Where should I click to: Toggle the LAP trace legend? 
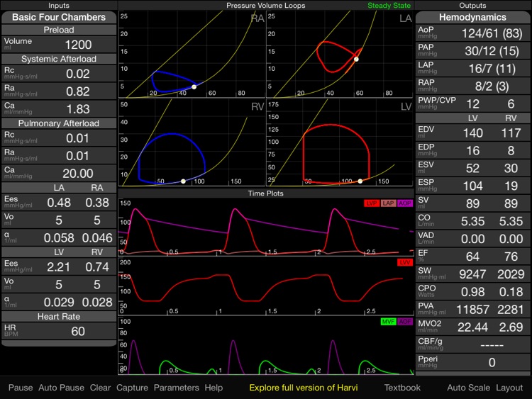click(x=388, y=203)
